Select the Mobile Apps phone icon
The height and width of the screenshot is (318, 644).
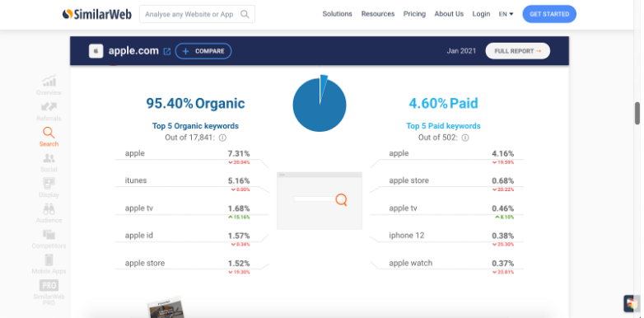pos(49,260)
